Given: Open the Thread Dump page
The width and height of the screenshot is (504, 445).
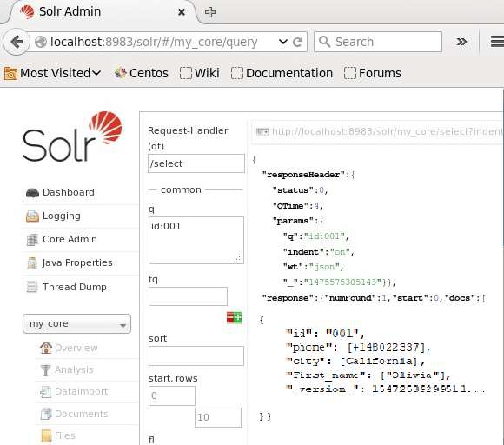Looking at the screenshot, I should [x=75, y=287].
